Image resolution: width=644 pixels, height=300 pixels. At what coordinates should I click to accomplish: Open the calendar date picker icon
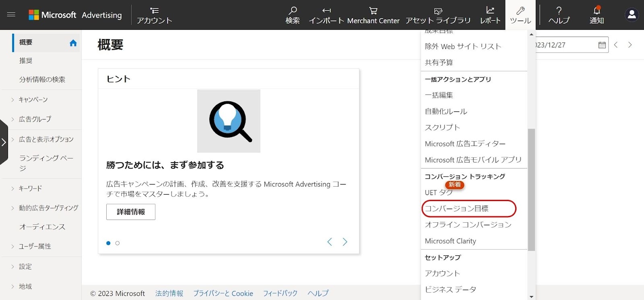tap(602, 45)
